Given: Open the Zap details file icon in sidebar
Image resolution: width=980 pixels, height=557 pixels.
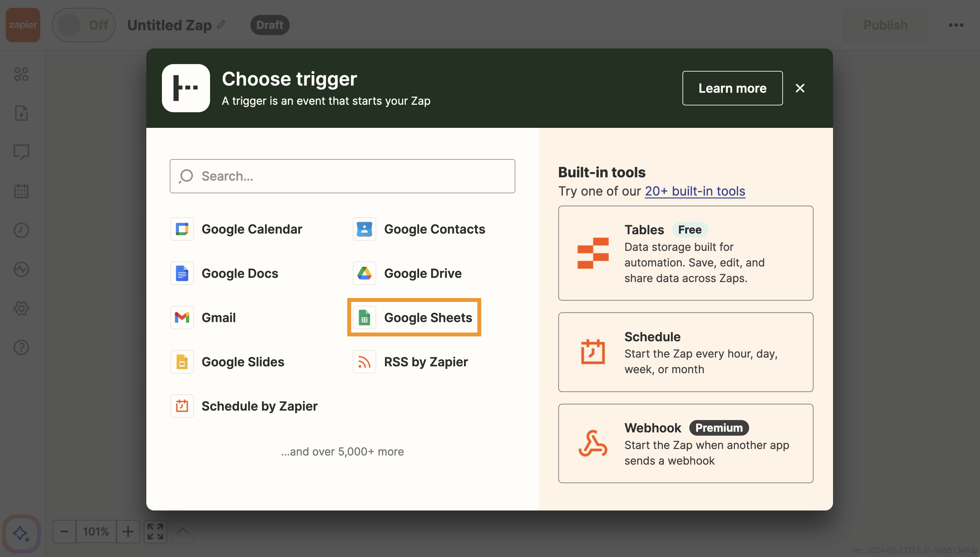Looking at the screenshot, I should [21, 113].
